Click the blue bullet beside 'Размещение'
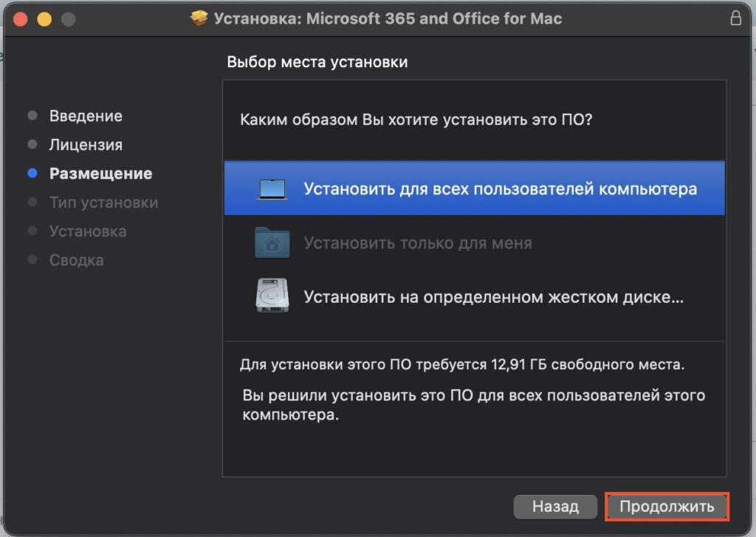Image resolution: width=756 pixels, height=537 pixels. pos(32,173)
